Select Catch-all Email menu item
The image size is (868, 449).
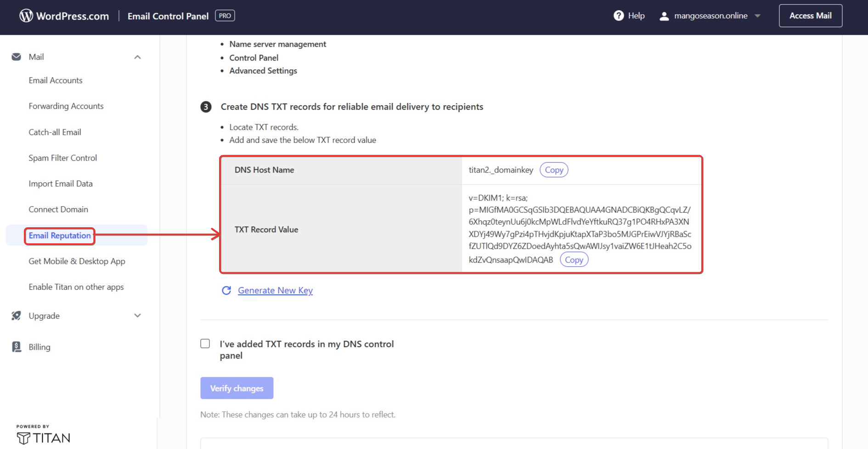pyautogui.click(x=55, y=132)
